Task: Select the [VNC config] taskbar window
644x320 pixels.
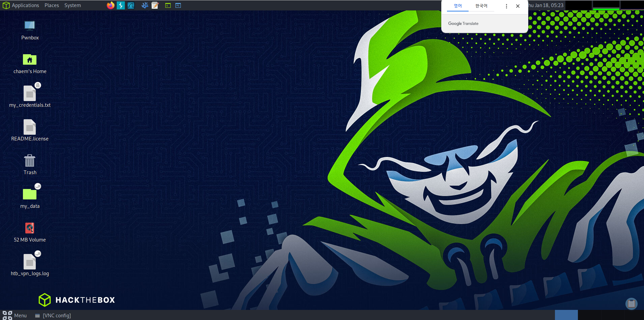Action: tap(53, 315)
